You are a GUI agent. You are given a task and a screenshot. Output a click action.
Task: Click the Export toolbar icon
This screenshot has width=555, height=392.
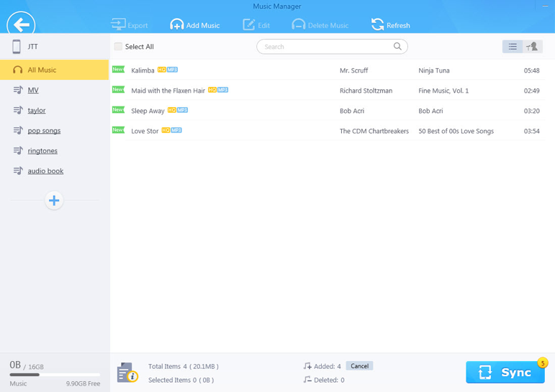pos(118,24)
